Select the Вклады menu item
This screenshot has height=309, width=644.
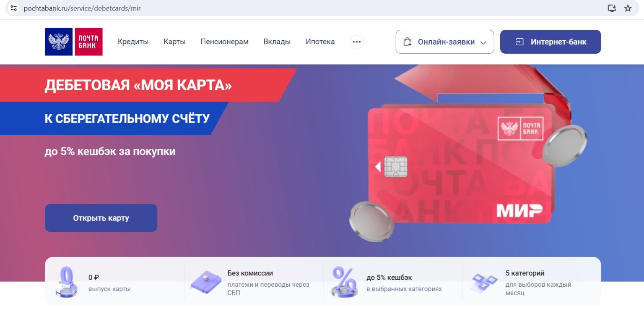tap(277, 42)
